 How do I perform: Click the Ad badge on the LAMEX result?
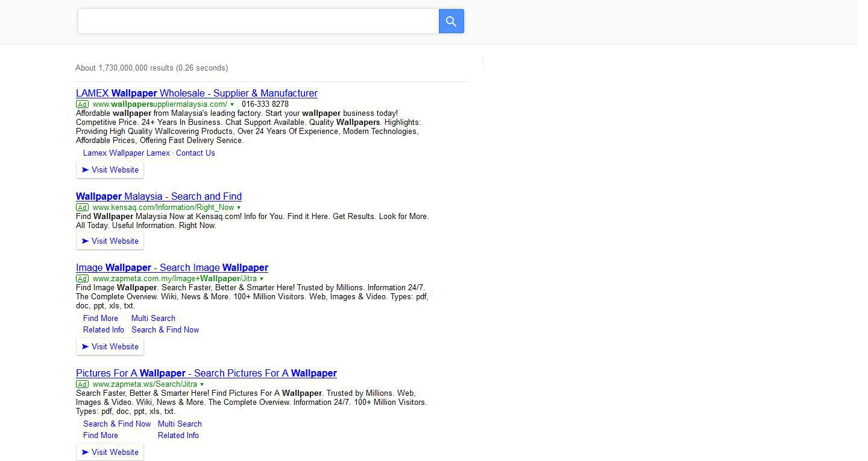click(x=82, y=104)
